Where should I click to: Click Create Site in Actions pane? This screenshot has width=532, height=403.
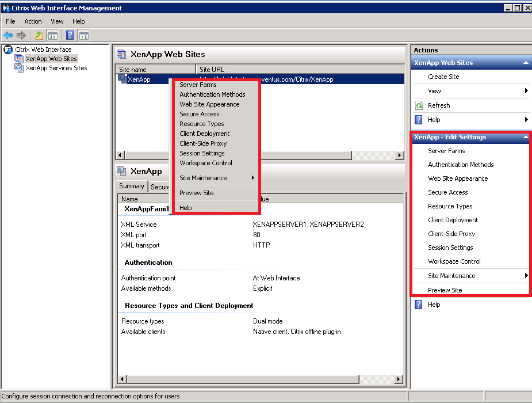point(443,77)
